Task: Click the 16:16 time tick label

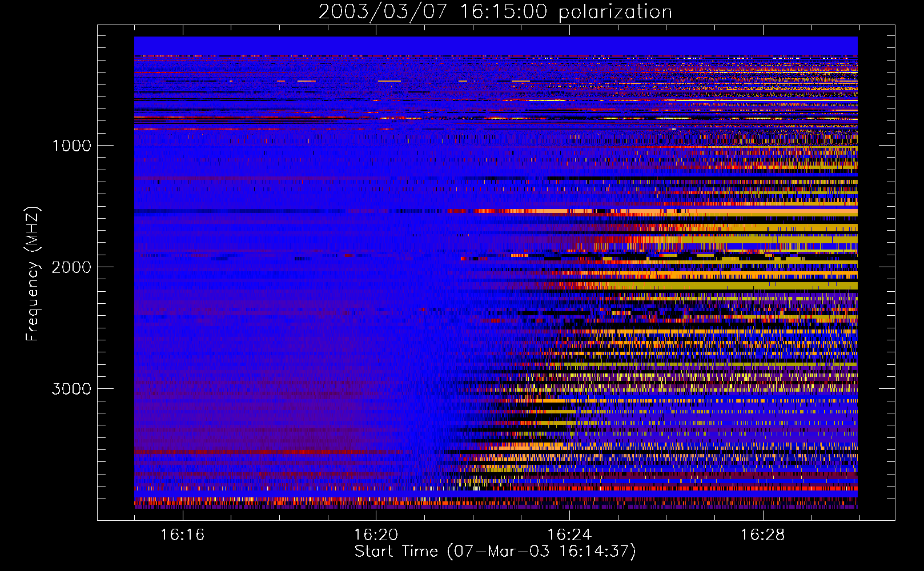Action: 182,534
